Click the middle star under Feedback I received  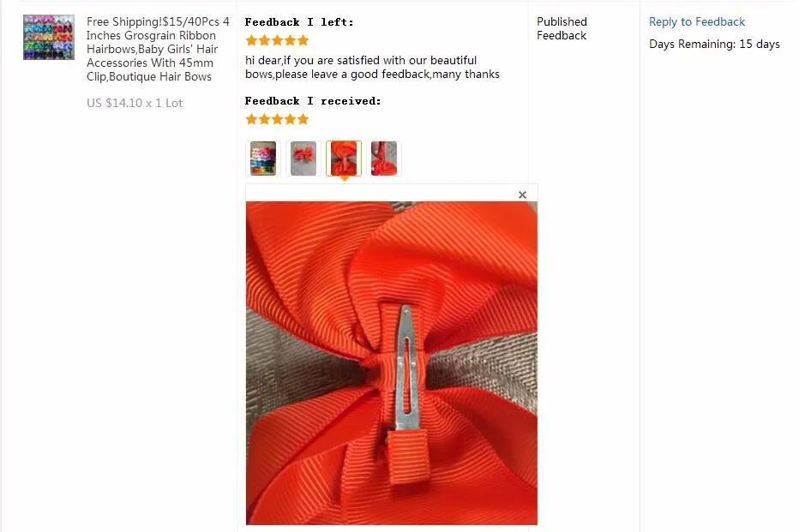277,119
